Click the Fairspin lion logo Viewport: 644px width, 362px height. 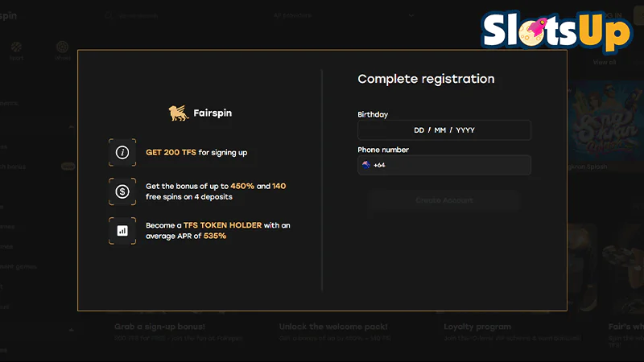179,113
